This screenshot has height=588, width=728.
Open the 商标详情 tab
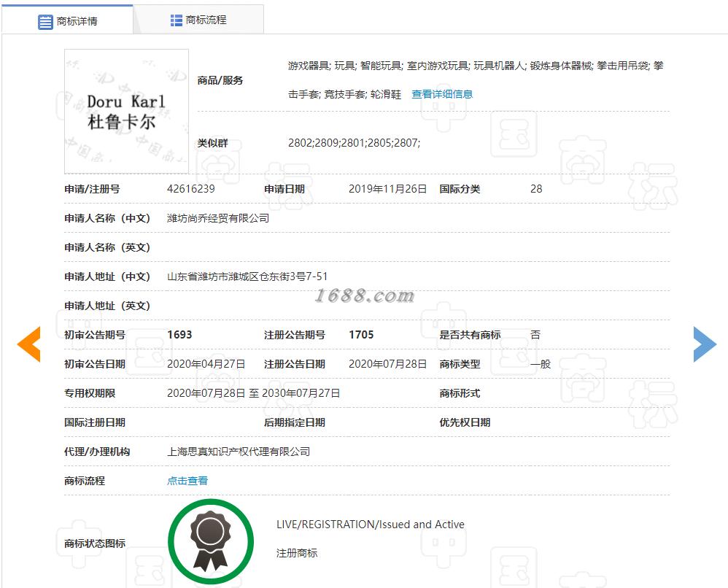(67, 20)
